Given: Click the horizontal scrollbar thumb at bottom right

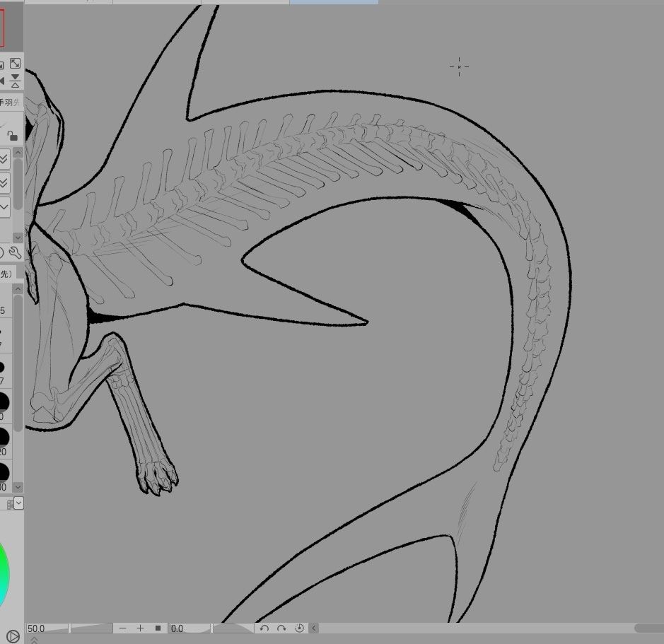Looking at the screenshot, I should [649, 628].
